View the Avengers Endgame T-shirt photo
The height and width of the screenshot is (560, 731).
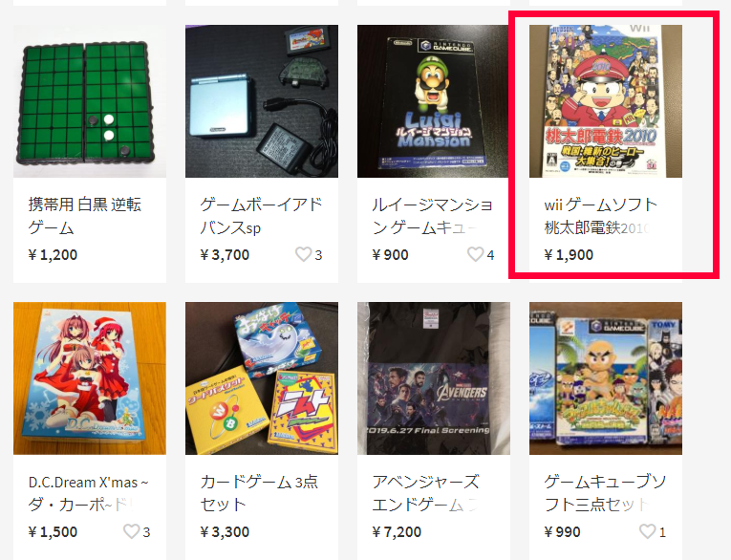click(x=434, y=378)
